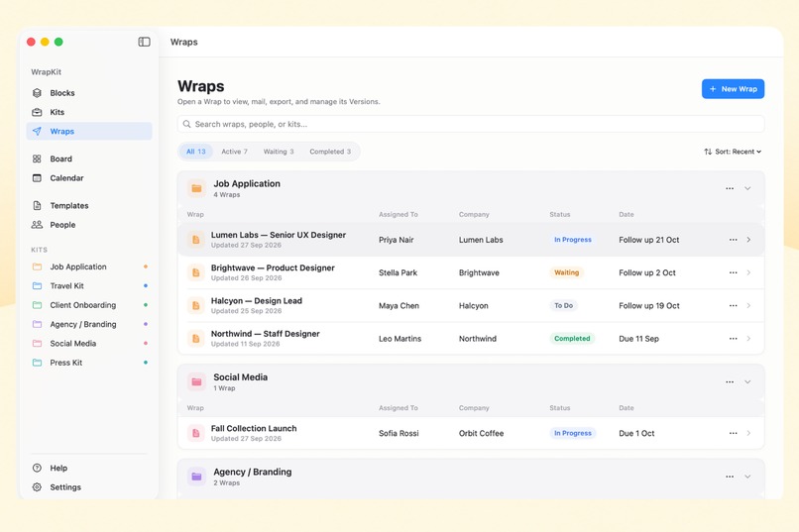This screenshot has width=799, height=532.
Task: Open the Job Application kit in sidebar
Action: pos(89,266)
